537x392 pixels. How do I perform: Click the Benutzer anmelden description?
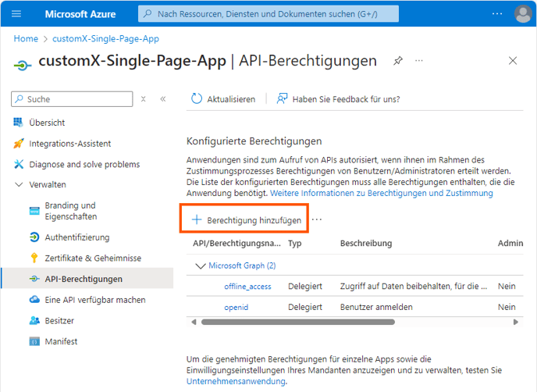(x=376, y=307)
